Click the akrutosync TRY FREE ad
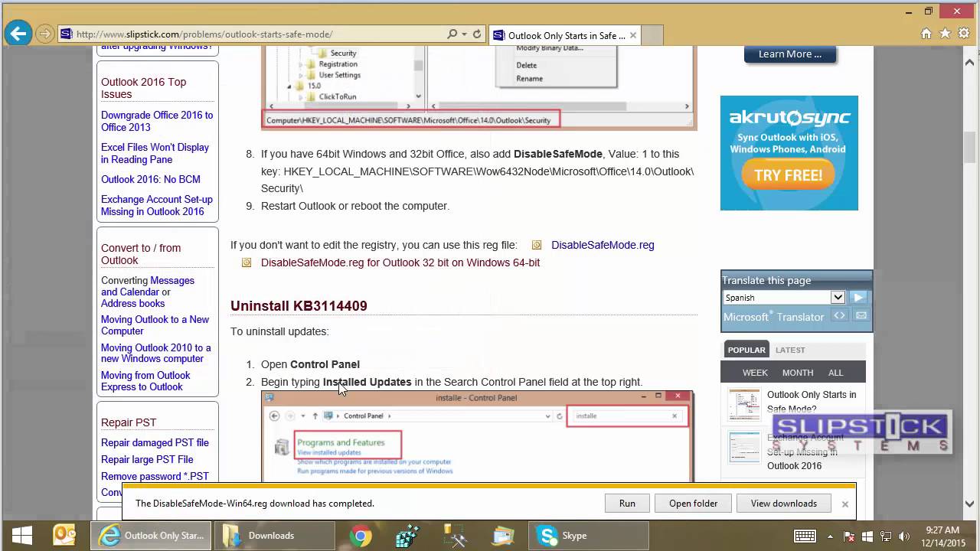This screenshot has width=980, height=551. [789, 175]
